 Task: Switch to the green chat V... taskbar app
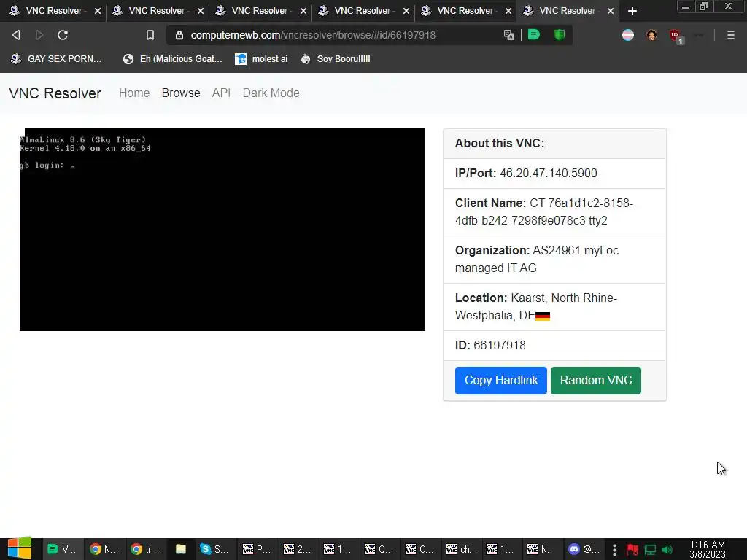coord(63,549)
